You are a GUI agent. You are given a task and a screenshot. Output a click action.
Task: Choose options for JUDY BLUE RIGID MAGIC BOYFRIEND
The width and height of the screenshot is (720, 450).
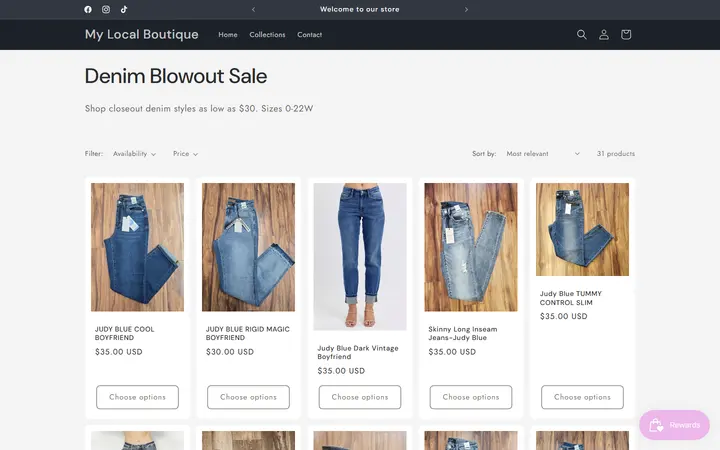point(248,397)
